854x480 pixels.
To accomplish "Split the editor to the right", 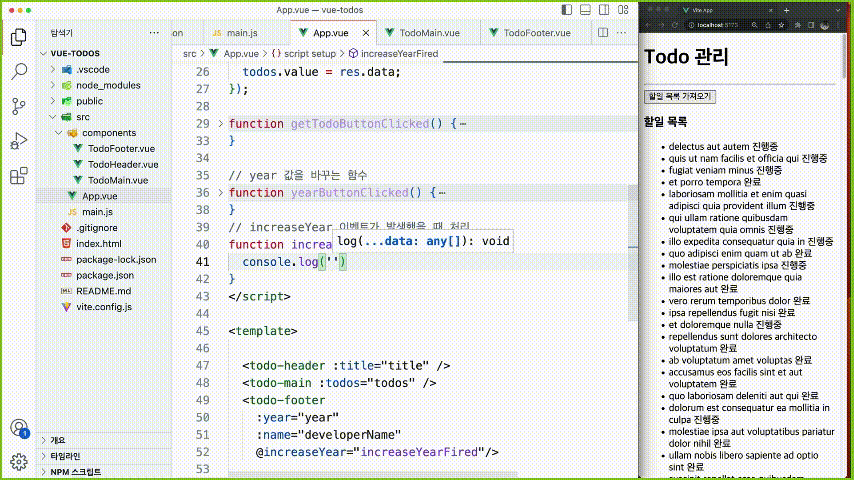I will (603, 33).
